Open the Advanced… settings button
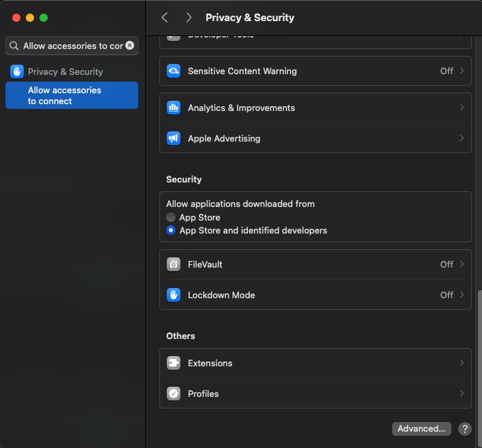This screenshot has height=448, width=482. click(421, 429)
